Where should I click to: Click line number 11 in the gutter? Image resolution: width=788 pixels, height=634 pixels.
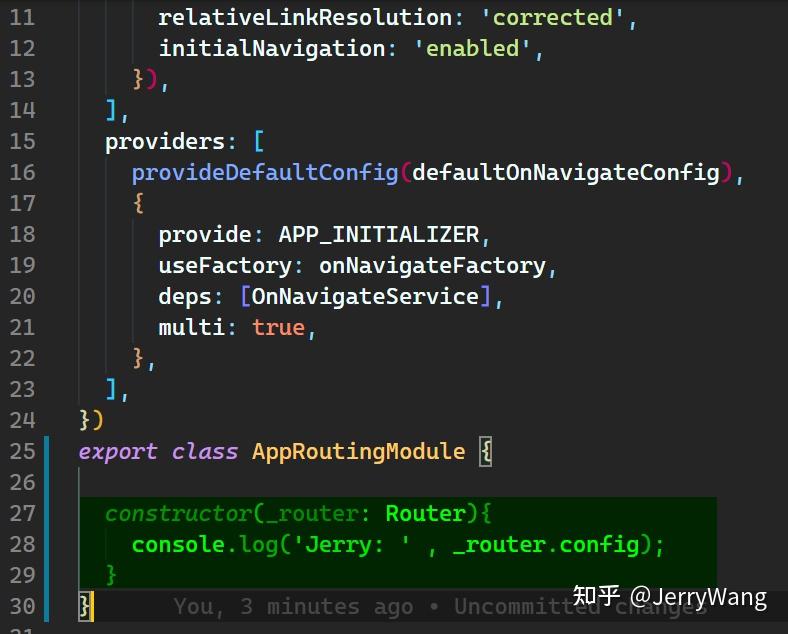click(22, 18)
